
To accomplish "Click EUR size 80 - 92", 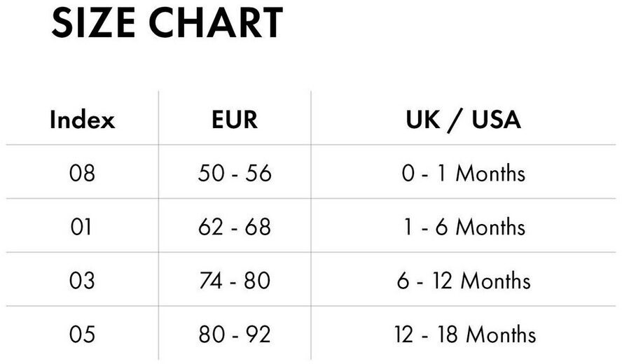I will point(235,335).
